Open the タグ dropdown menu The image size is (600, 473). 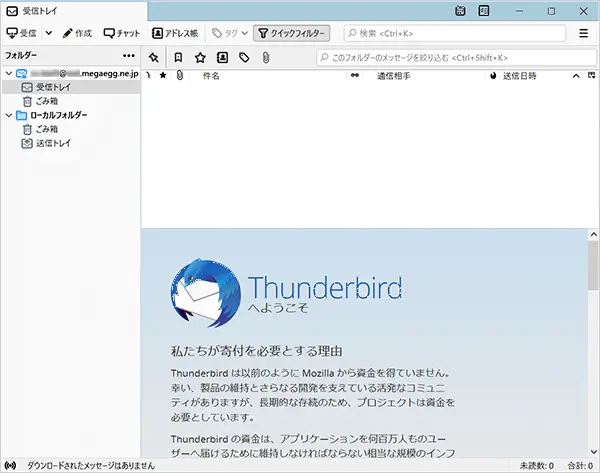230,33
